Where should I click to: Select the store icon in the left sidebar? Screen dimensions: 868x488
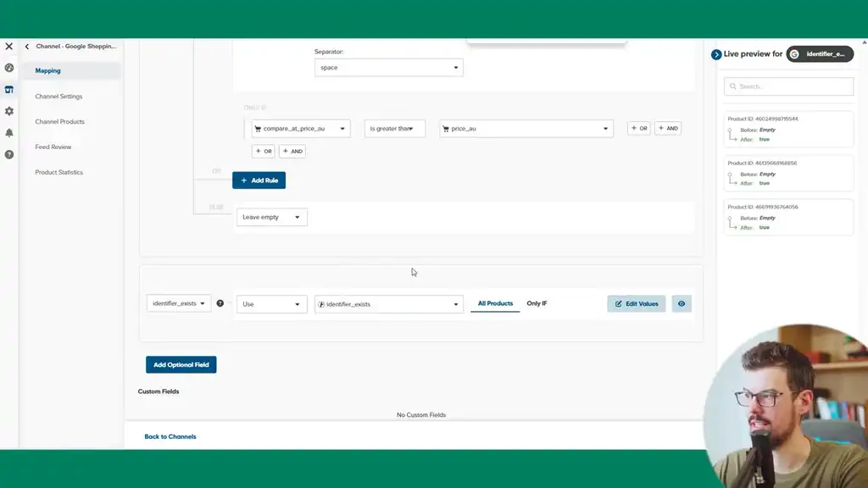point(8,89)
